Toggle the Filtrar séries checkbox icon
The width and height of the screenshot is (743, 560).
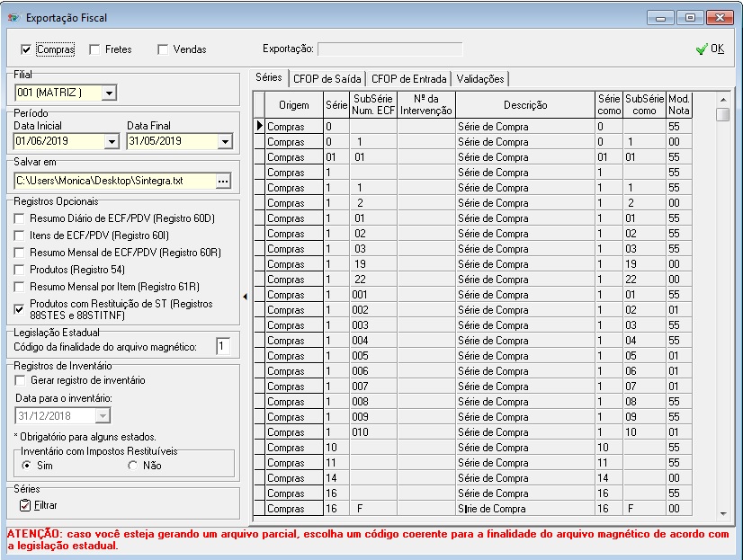pyautogui.click(x=25, y=505)
